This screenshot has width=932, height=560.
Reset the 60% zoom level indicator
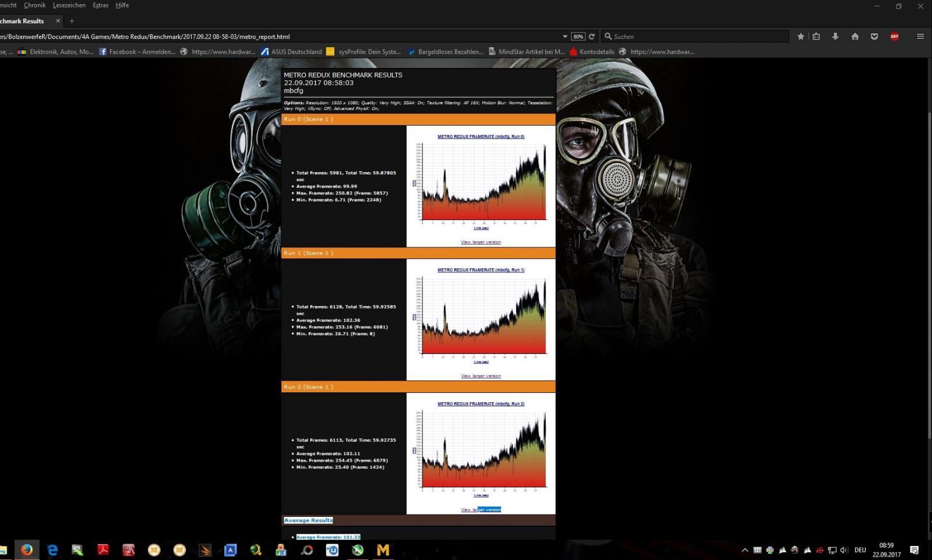tap(578, 36)
